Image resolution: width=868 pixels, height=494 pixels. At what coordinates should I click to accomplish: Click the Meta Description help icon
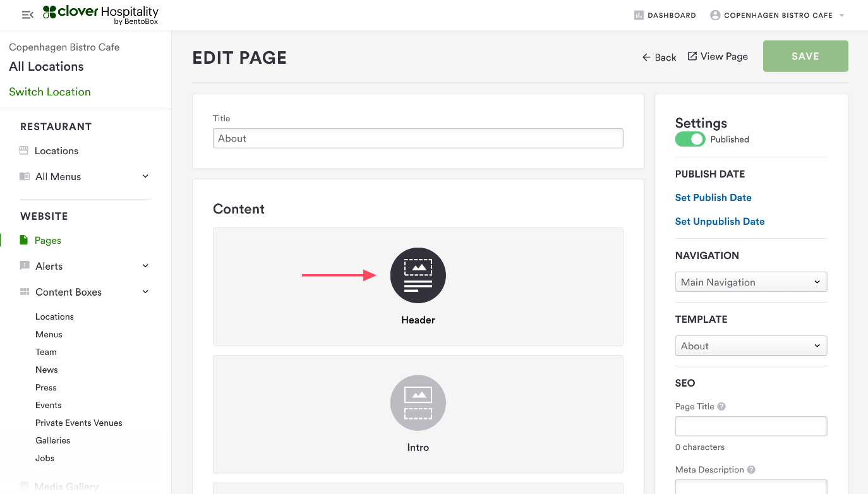pyautogui.click(x=751, y=469)
